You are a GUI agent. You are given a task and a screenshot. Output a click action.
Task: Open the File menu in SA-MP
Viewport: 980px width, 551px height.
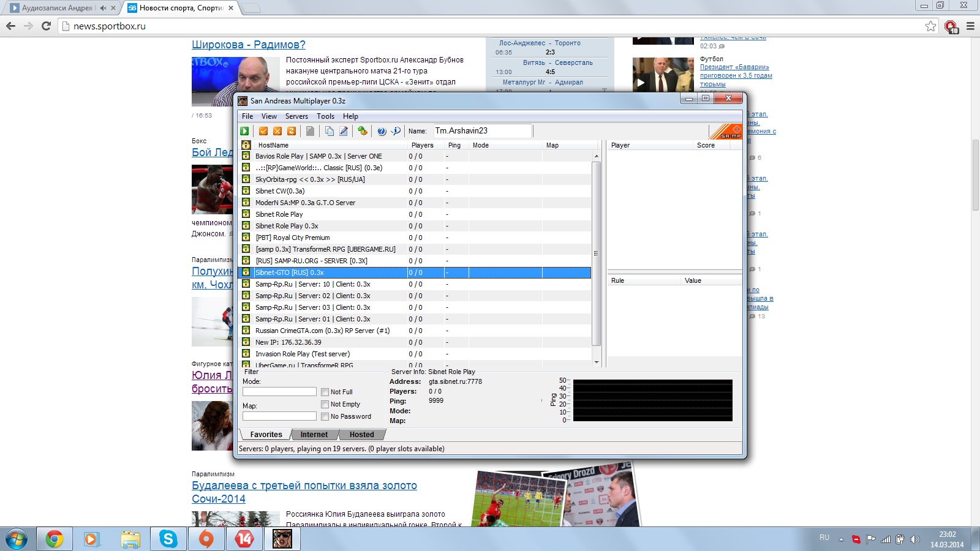click(x=247, y=116)
